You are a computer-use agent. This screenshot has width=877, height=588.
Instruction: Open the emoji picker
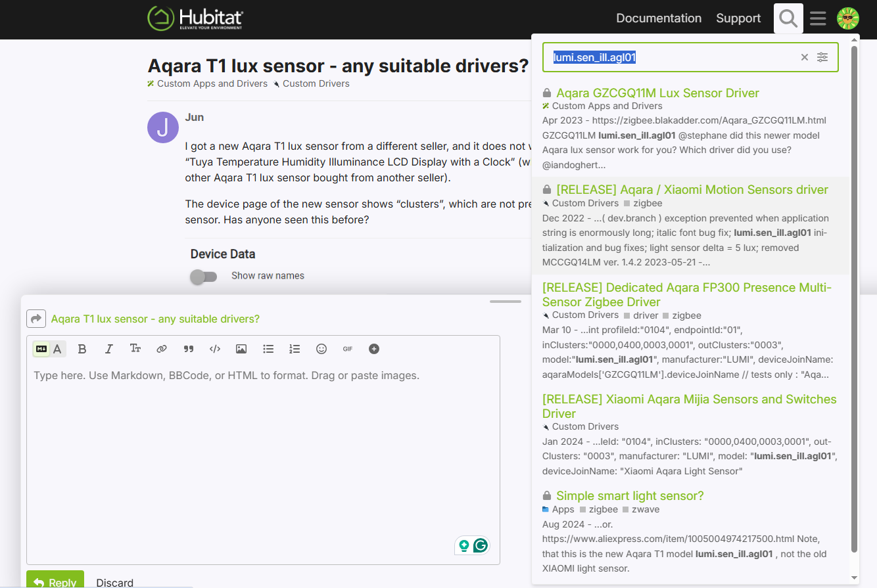pyautogui.click(x=321, y=349)
